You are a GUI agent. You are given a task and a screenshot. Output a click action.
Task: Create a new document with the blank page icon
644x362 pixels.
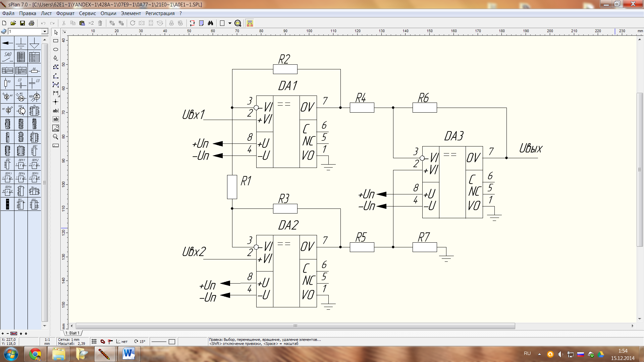pyautogui.click(x=4, y=23)
